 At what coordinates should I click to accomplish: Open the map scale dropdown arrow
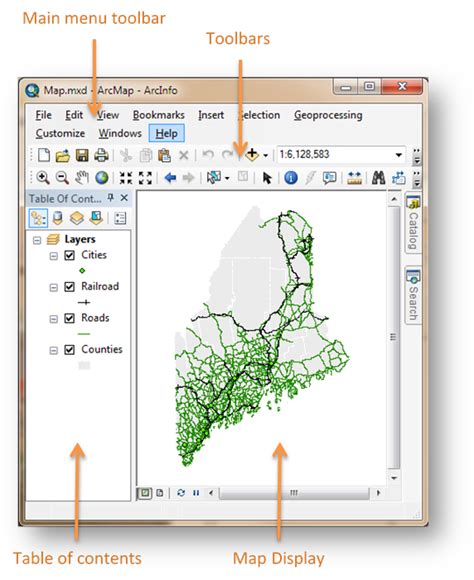399,155
